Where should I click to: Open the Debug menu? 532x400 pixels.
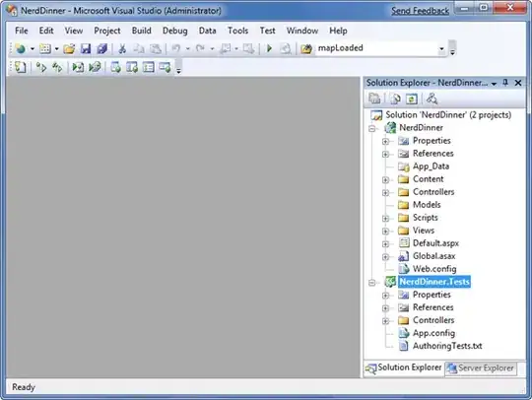[x=175, y=31]
